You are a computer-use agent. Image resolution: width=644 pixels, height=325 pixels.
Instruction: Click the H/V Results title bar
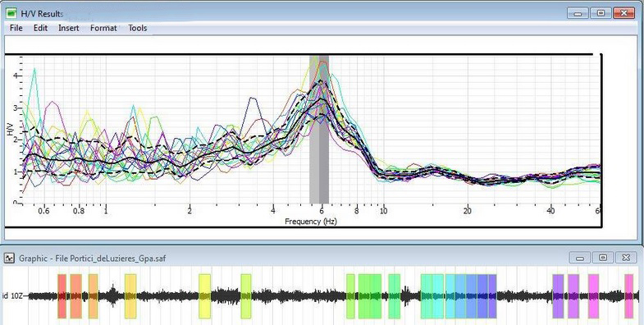pyautogui.click(x=287, y=13)
